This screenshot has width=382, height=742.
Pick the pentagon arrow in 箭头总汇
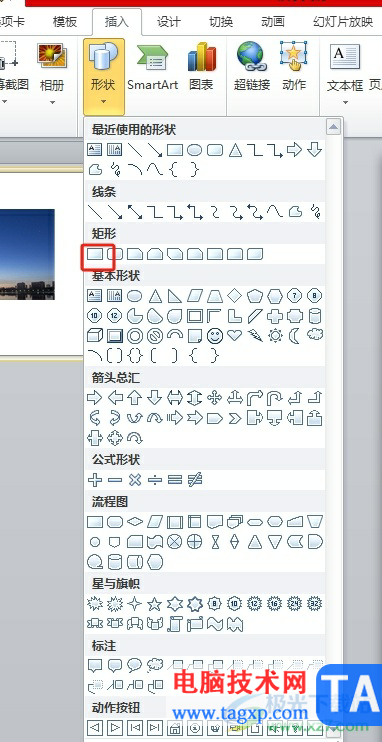click(x=214, y=418)
